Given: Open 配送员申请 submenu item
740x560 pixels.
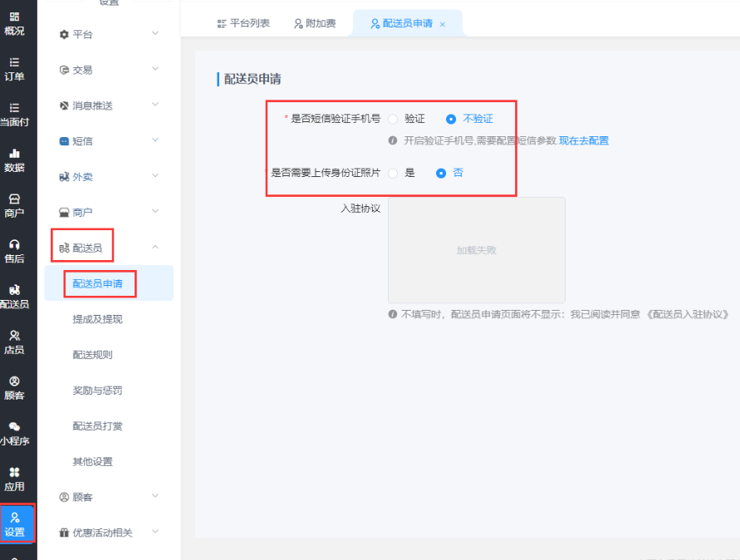Looking at the screenshot, I should [98, 284].
